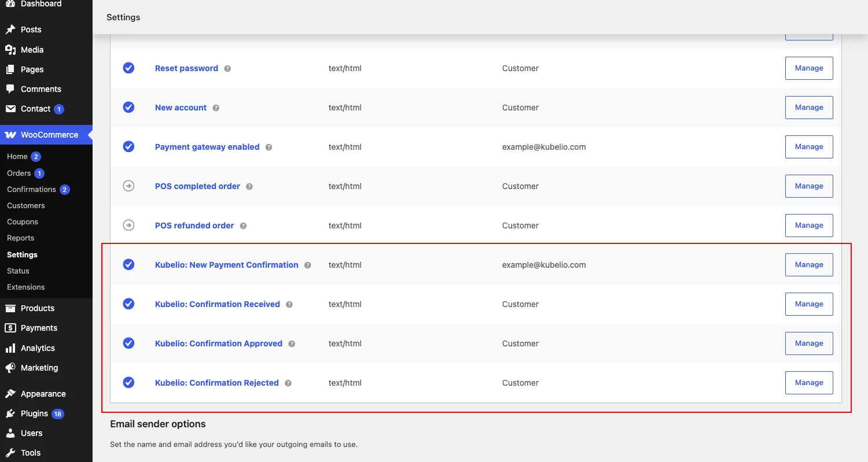The height and width of the screenshot is (462, 868).
Task: Open the New account email link
Action: (181, 108)
